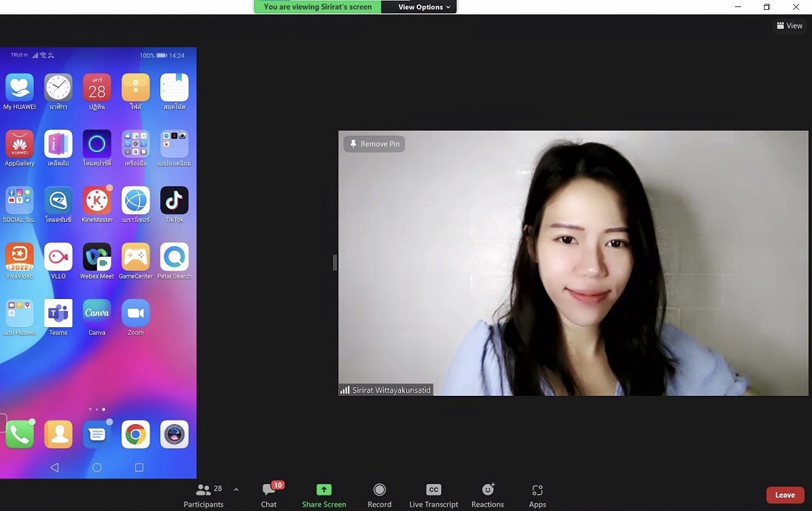The height and width of the screenshot is (511, 812).
Task: Open Reactions emoji menu
Action: click(487, 495)
